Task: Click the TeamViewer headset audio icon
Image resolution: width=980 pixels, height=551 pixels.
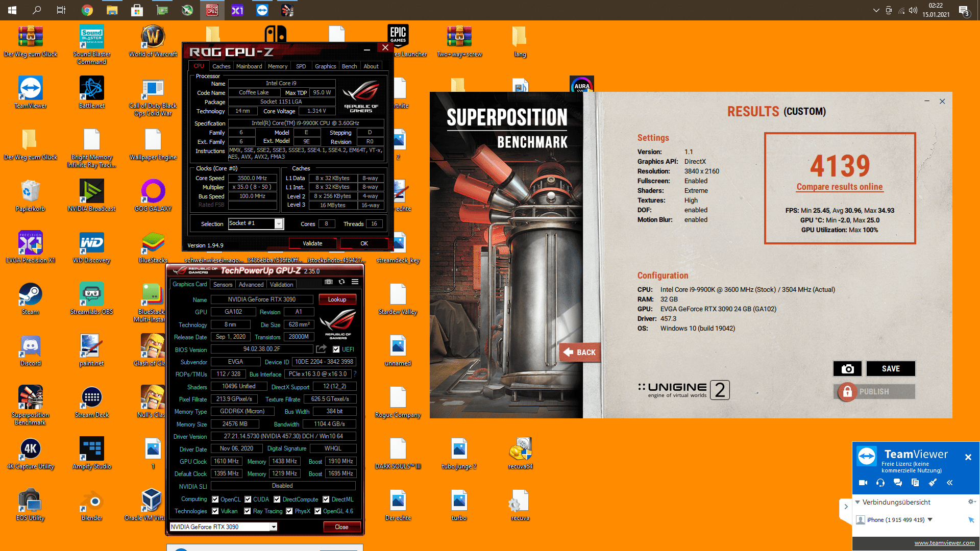Action: click(x=880, y=483)
